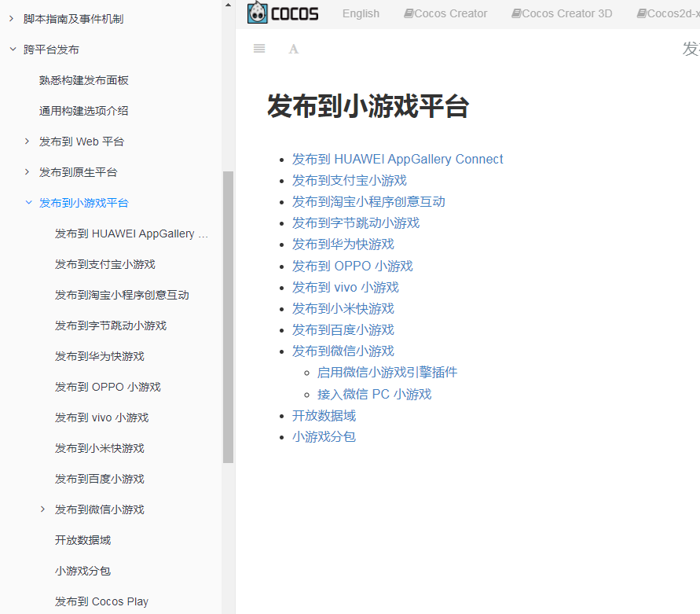Click the Cocos logo
The width and height of the screenshot is (700, 614).
pyautogui.click(x=283, y=13)
